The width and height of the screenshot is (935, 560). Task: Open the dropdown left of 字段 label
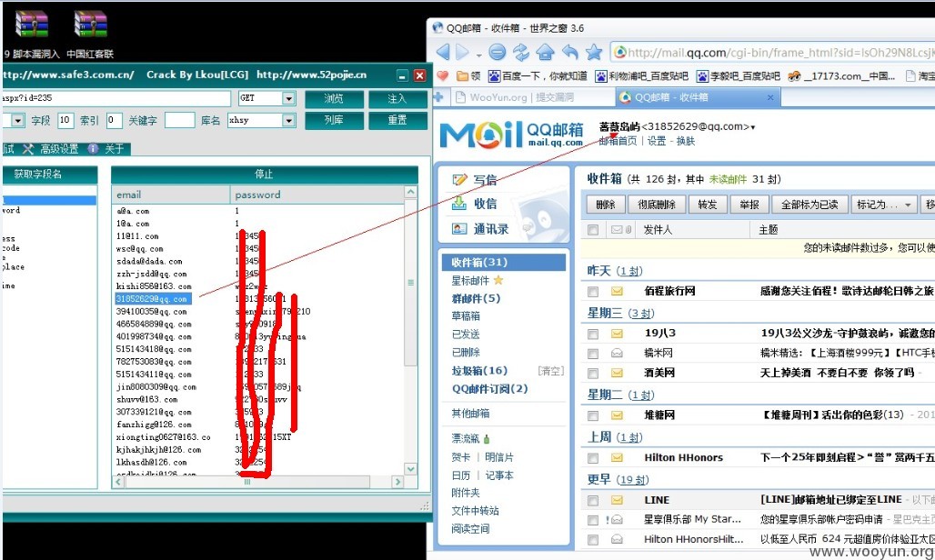click(17, 120)
